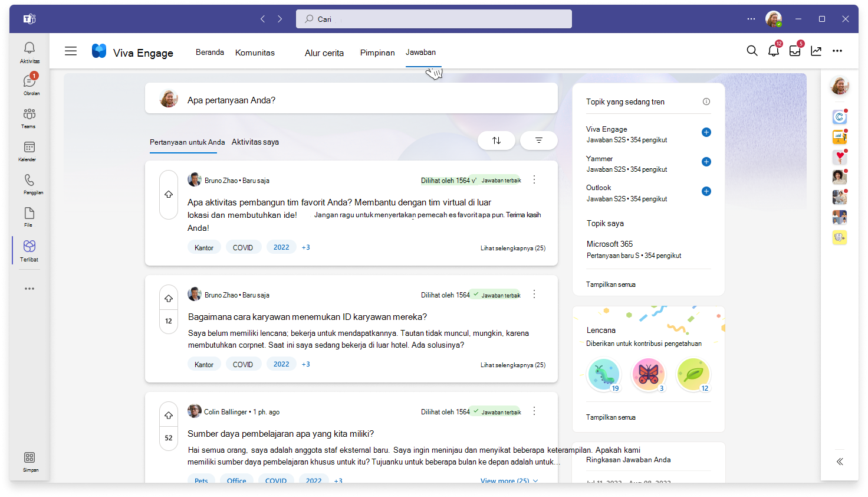Open the heart app in right rail
Viewport: 868px width, 497px height.
point(840,156)
